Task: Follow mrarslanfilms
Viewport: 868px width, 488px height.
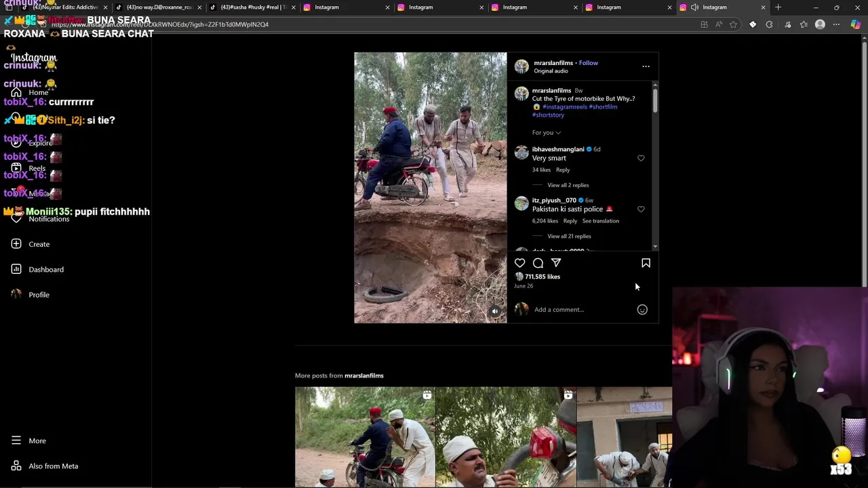Action: point(589,63)
